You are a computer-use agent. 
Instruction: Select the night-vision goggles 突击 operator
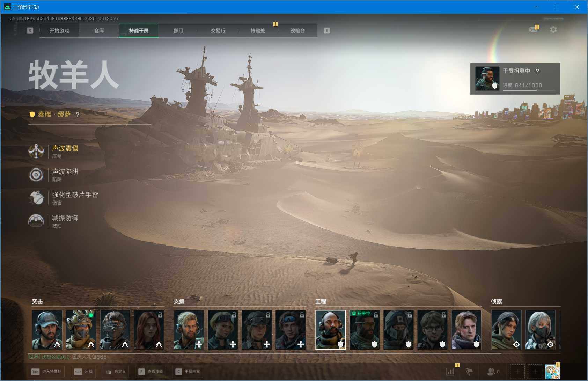coord(115,330)
